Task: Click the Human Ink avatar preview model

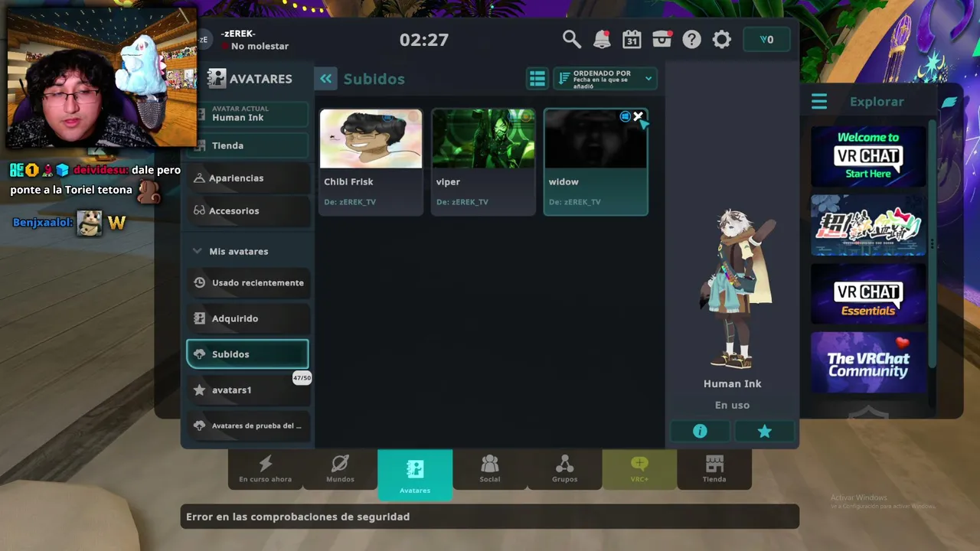Action: (737, 288)
